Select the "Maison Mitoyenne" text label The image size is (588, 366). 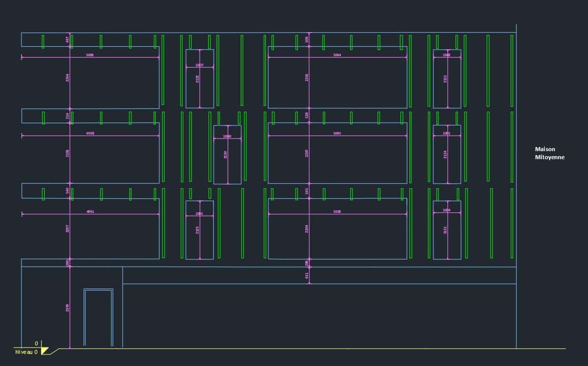[x=549, y=153]
